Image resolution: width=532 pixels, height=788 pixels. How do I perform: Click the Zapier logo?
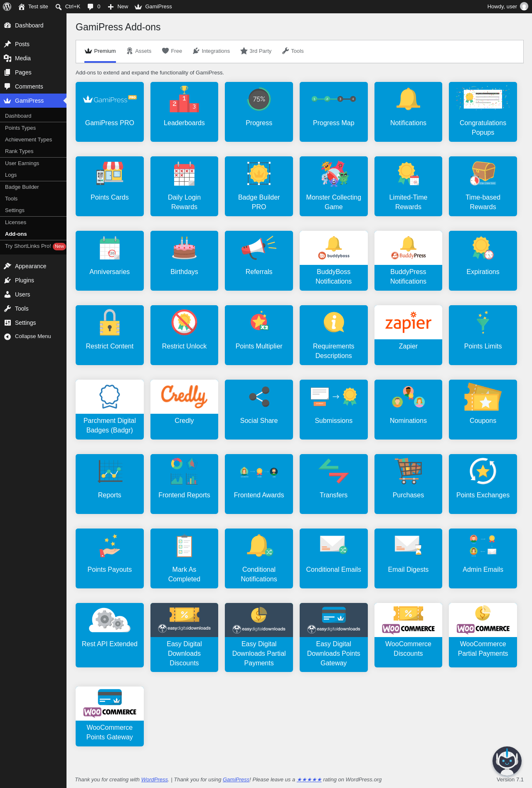[408, 322]
